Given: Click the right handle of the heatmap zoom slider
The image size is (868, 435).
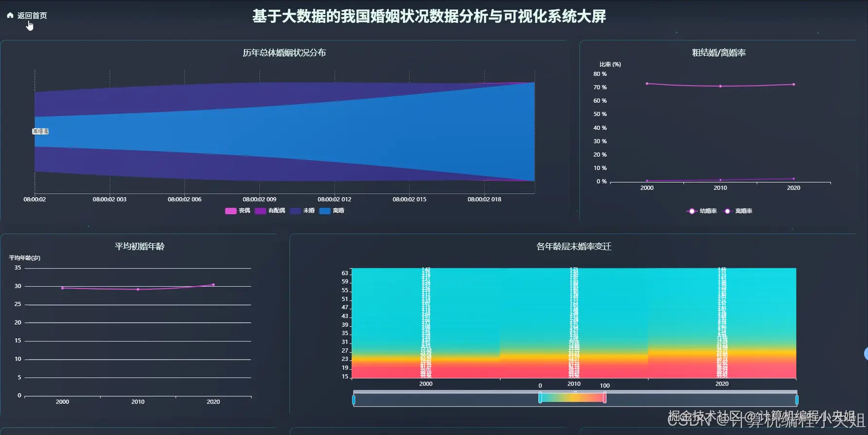Looking at the screenshot, I should [797, 400].
